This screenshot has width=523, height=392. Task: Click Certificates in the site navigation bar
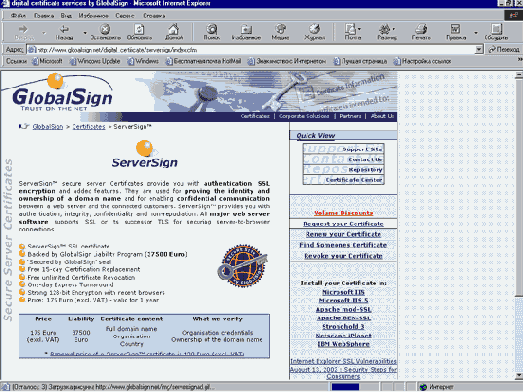click(x=255, y=116)
